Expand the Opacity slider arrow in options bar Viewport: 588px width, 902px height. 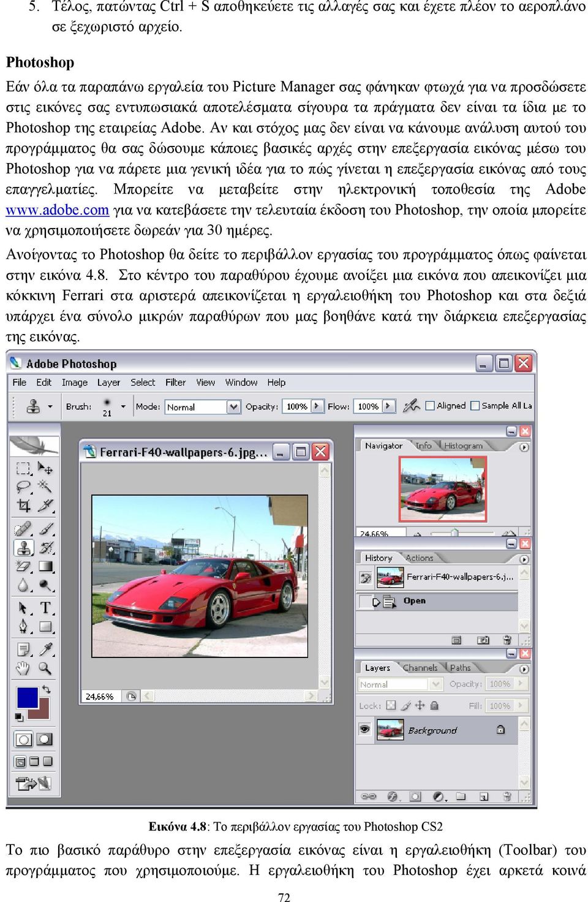click(x=317, y=406)
